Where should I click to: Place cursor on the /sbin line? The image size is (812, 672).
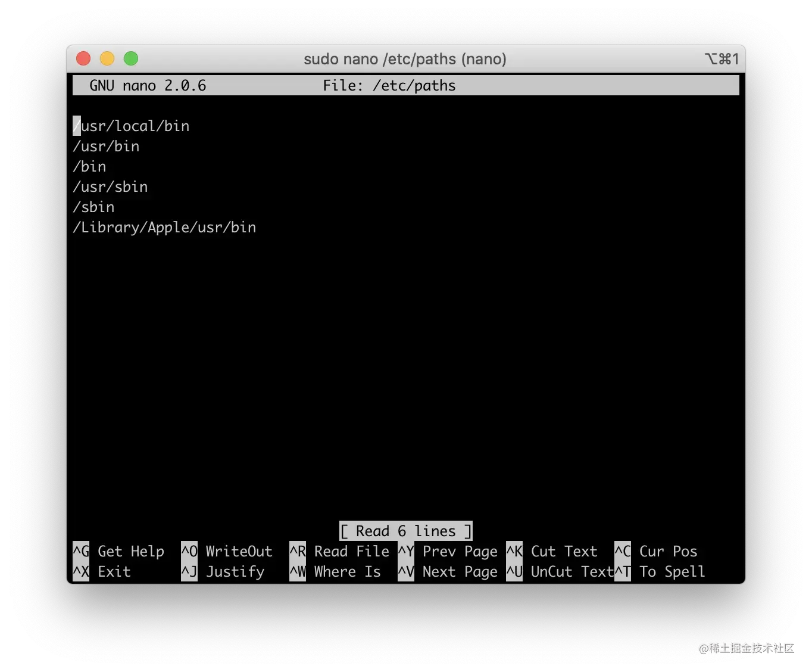click(x=93, y=207)
